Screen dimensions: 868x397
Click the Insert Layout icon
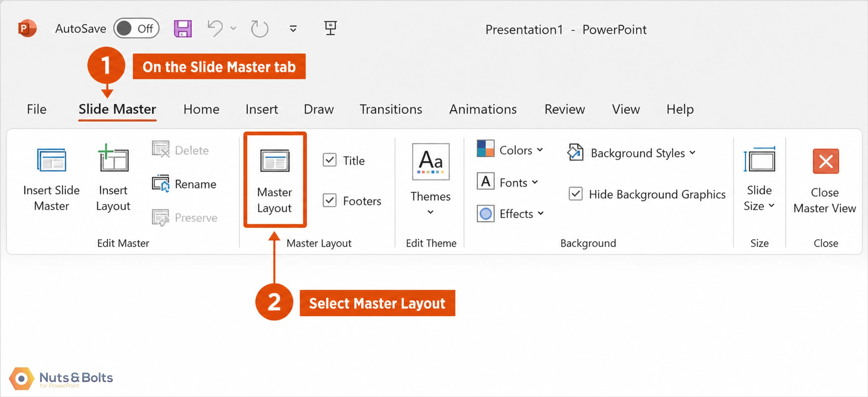(x=113, y=158)
